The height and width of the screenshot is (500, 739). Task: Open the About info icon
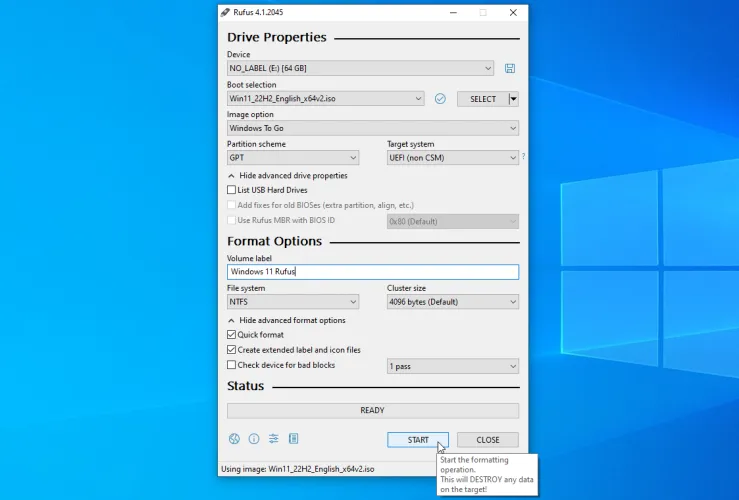pos(254,439)
